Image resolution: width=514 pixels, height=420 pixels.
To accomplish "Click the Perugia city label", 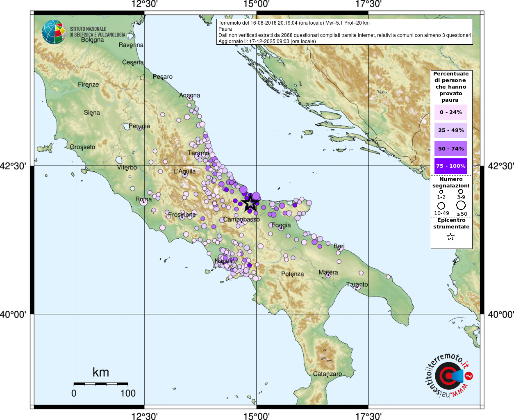I will pyautogui.click(x=139, y=126).
